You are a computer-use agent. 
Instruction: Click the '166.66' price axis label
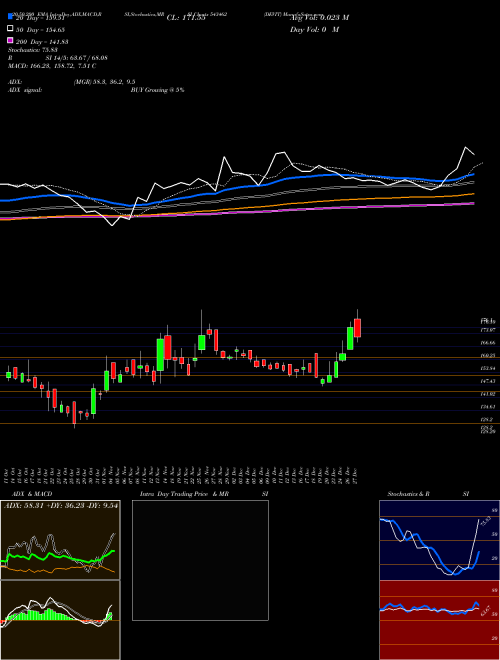(488, 343)
